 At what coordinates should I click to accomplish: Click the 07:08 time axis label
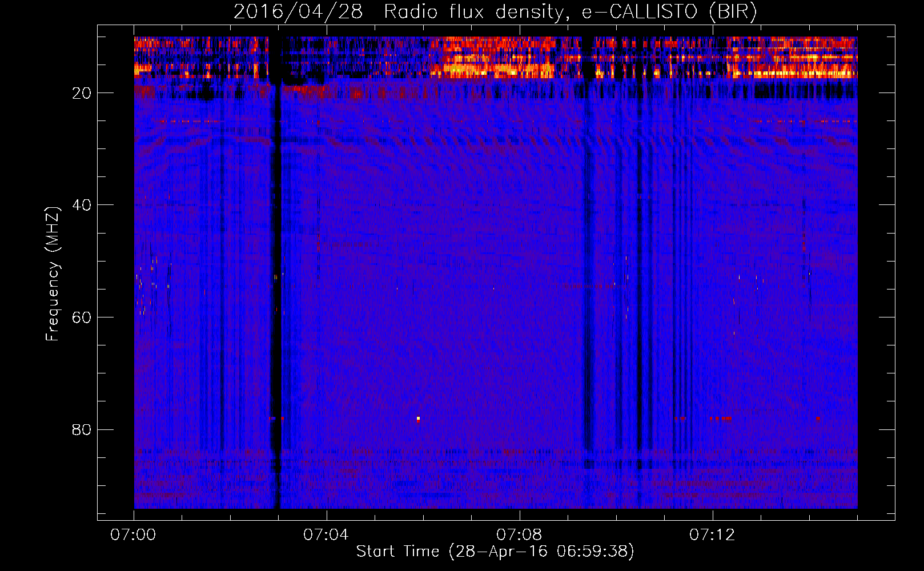click(x=519, y=535)
